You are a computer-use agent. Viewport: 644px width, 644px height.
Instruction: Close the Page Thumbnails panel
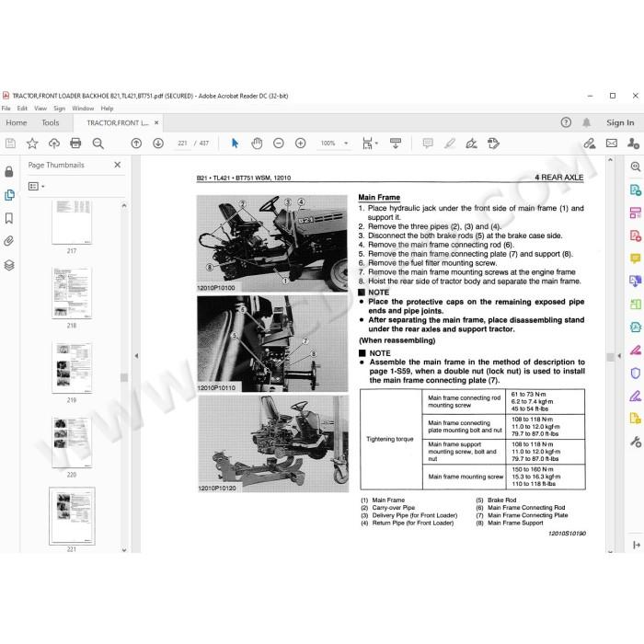tap(118, 165)
